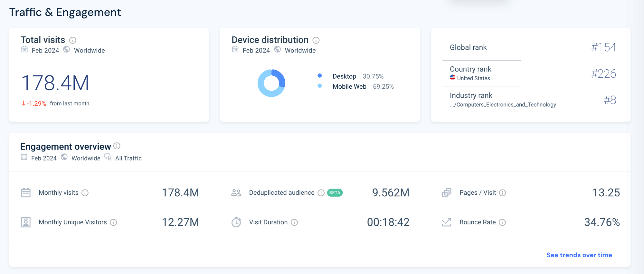
Task: Click the 12.27M unique visitors value
Action: [180, 222]
